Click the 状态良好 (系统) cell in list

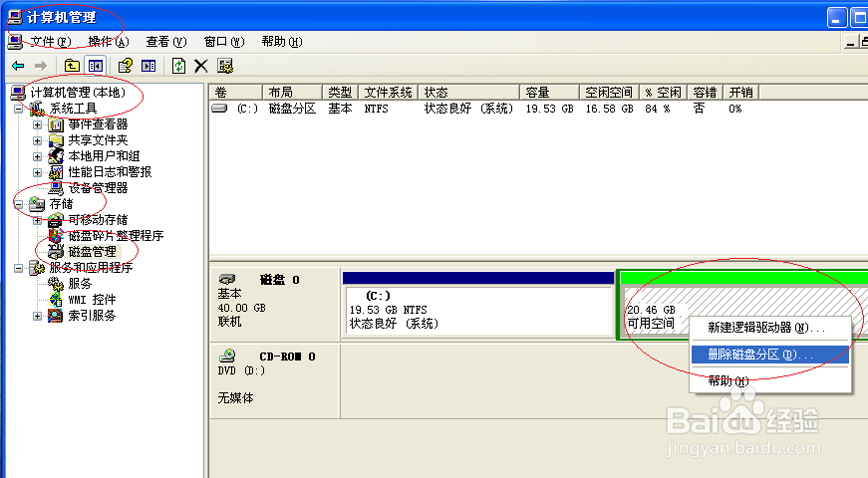coord(468,109)
